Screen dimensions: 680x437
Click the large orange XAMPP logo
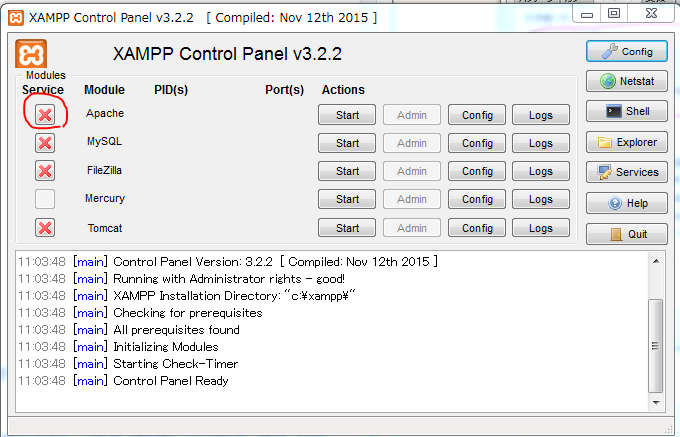[31, 54]
